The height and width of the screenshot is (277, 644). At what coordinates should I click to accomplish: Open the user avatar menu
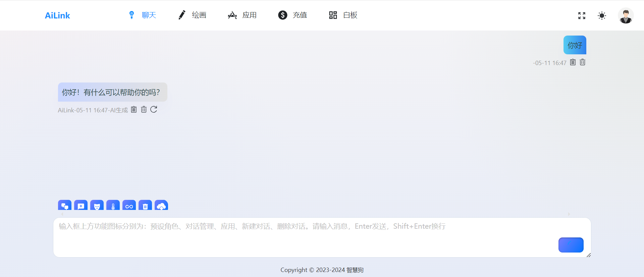(x=626, y=15)
